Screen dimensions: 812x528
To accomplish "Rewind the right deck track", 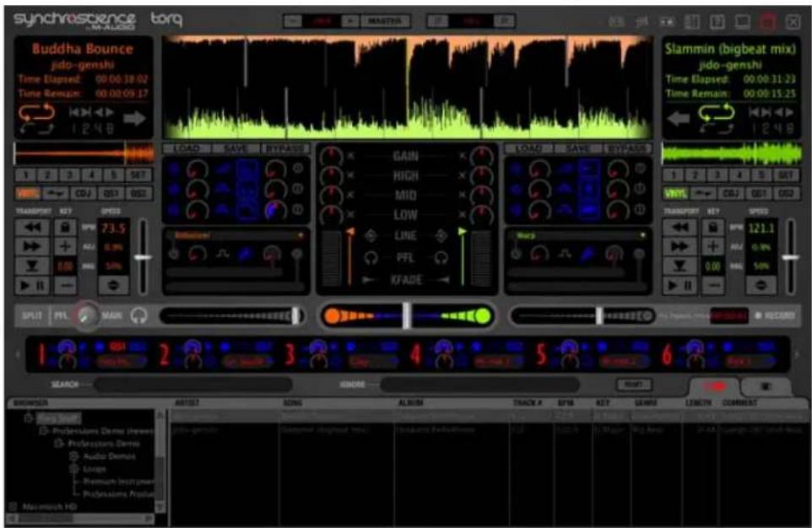I will coord(679,227).
